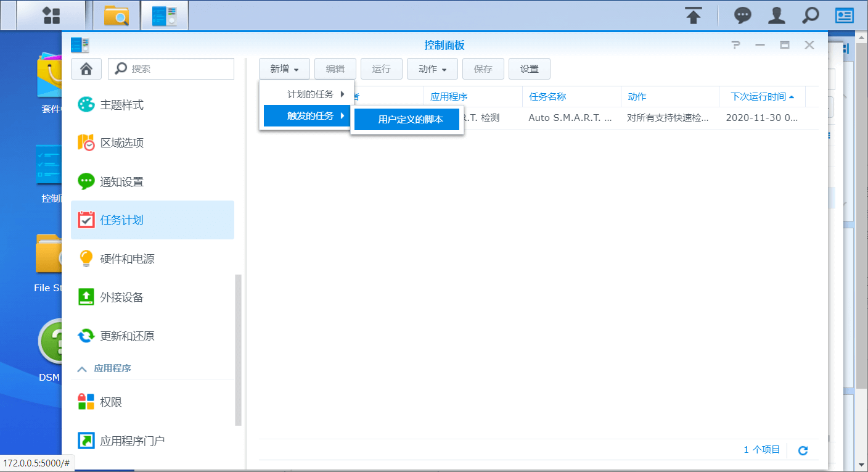868x472 pixels.
Task: Expand the 计划的任务 submenu
Action: [306, 93]
